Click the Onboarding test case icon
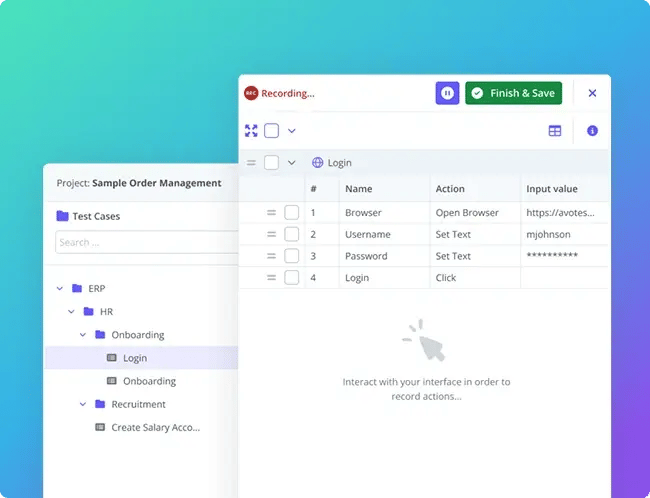Screen dimensions: 650x498 point(112,381)
